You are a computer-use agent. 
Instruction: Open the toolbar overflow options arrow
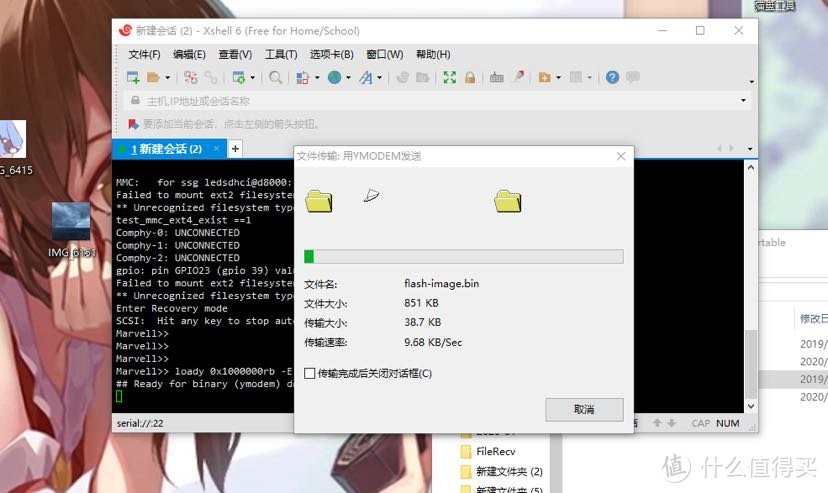pyautogui.click(x=751, y=82)
